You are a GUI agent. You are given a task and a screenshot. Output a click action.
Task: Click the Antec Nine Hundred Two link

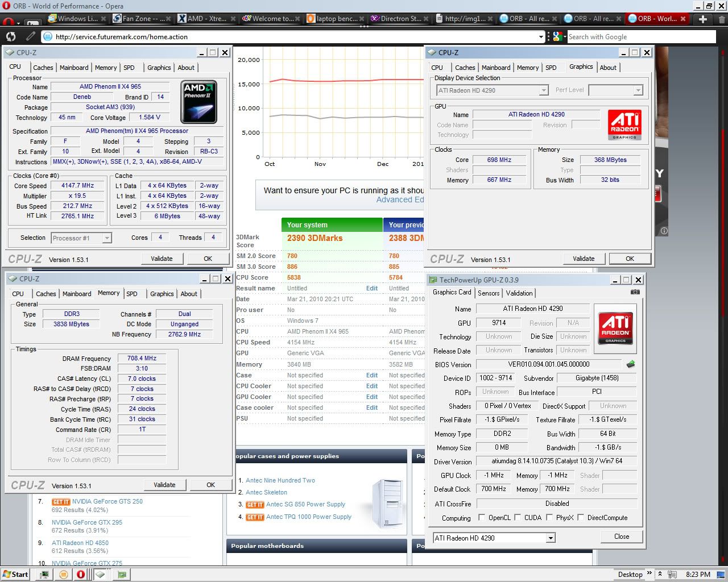click(x=280, y=480)
